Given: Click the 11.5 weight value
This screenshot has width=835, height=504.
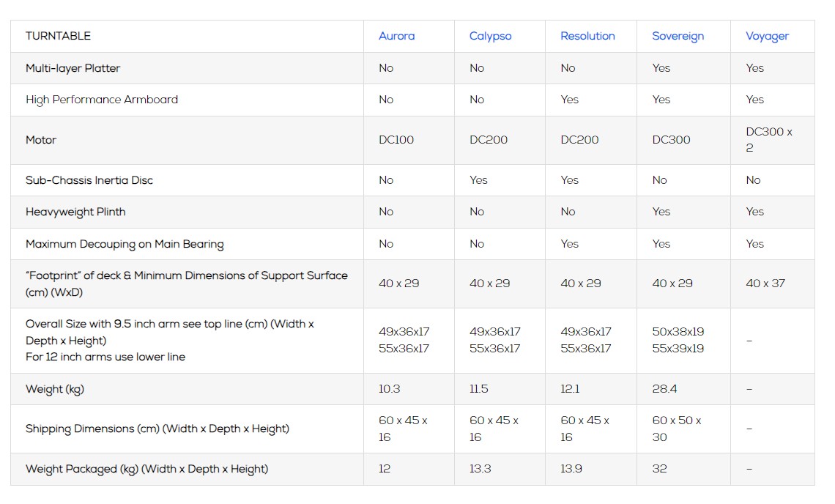Looking at the screenshot, I should (479, 389).
